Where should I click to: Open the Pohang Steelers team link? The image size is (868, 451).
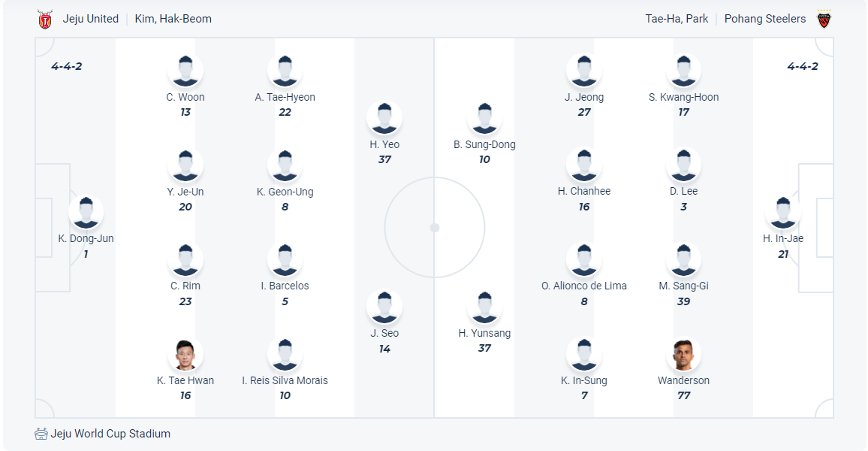click(765, 19)
